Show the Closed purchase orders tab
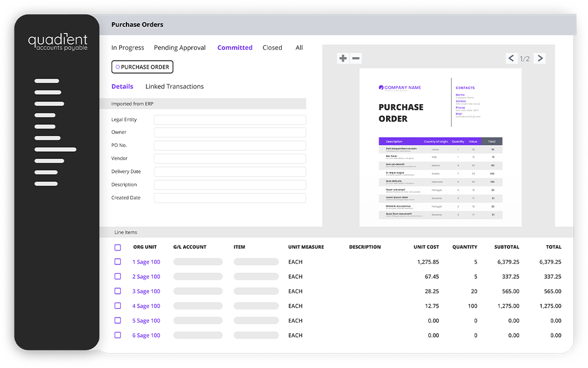Image resolution: width=588 pixels, height=368 pixels. (x=272, y=48)
